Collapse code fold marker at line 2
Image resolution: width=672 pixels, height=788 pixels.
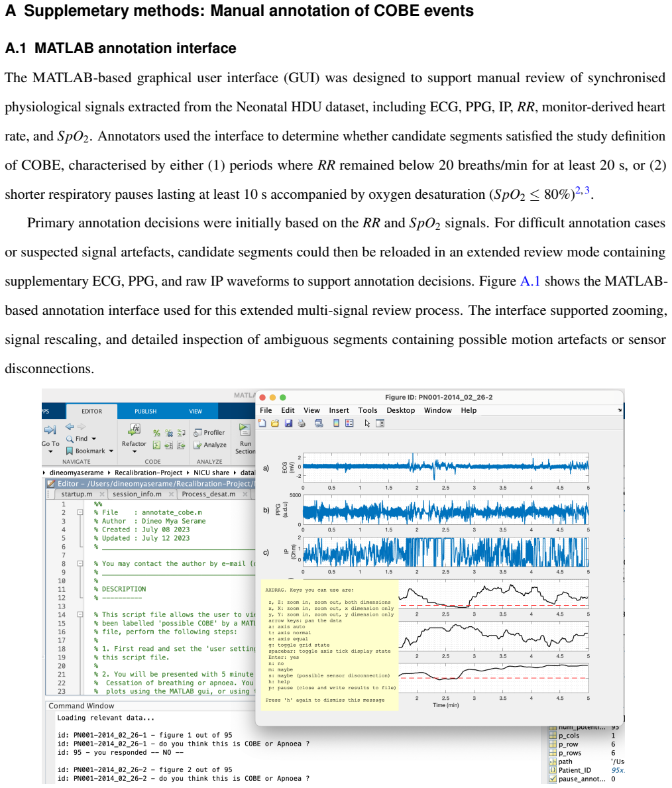pyautogui.click(x=80, y=512)
